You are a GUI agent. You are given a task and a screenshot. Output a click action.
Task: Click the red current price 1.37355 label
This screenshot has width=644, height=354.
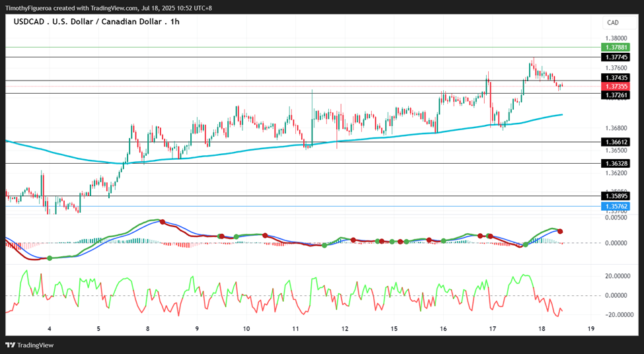click(x=615, y=87)
